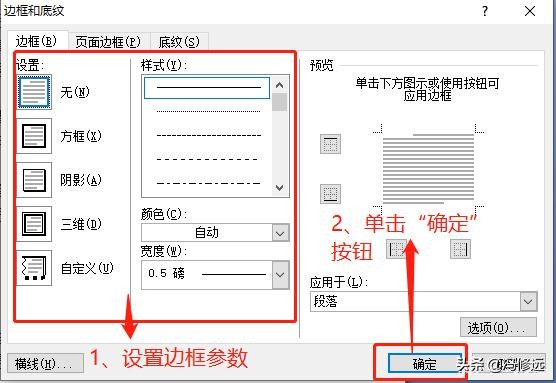This screenshot has width=556, height=383.
Task: Open the 应用于(L) apply-to dropdown
Action: click(528, 301)
